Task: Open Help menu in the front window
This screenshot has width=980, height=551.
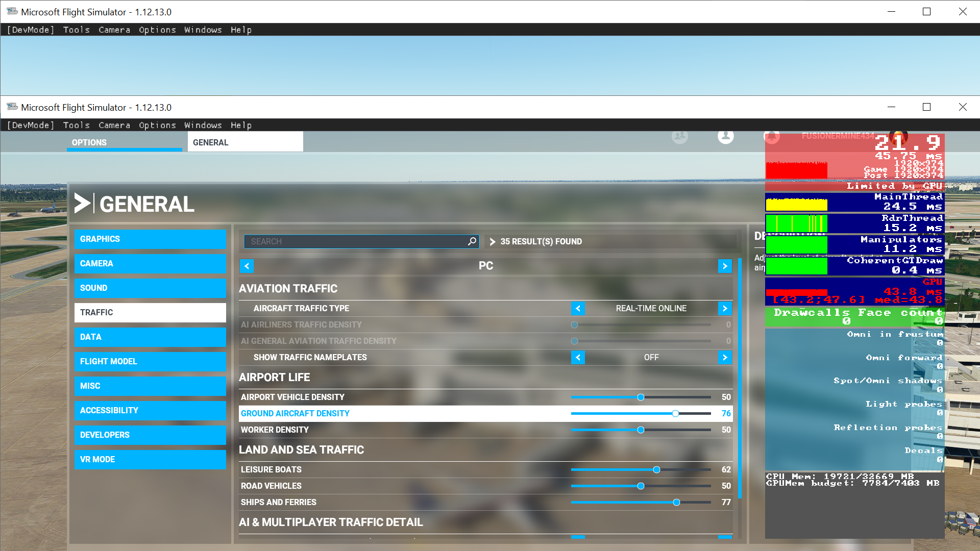Action: coord(241,126)
